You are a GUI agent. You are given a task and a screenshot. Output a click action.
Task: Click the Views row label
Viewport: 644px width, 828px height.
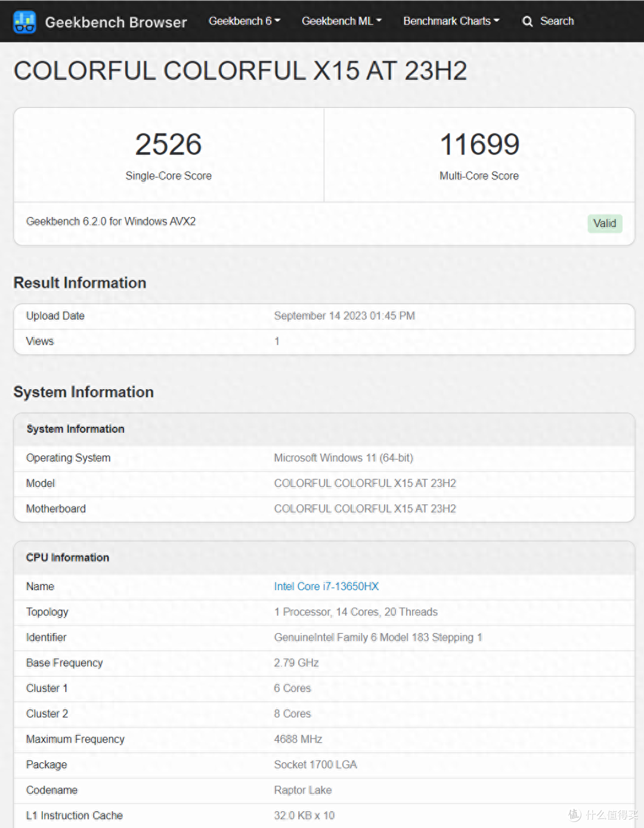(40, 341)
